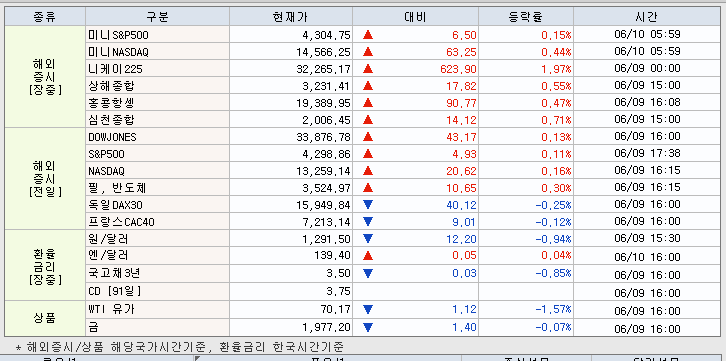Click current price 1,291.50
This screenshot has height=361, width=726.
tap(326, 239)
